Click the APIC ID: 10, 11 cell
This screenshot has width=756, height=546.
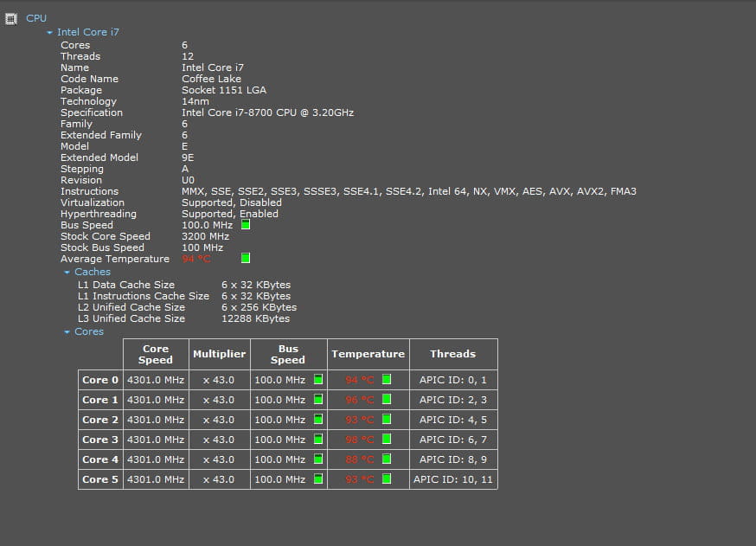pos(453,479)
